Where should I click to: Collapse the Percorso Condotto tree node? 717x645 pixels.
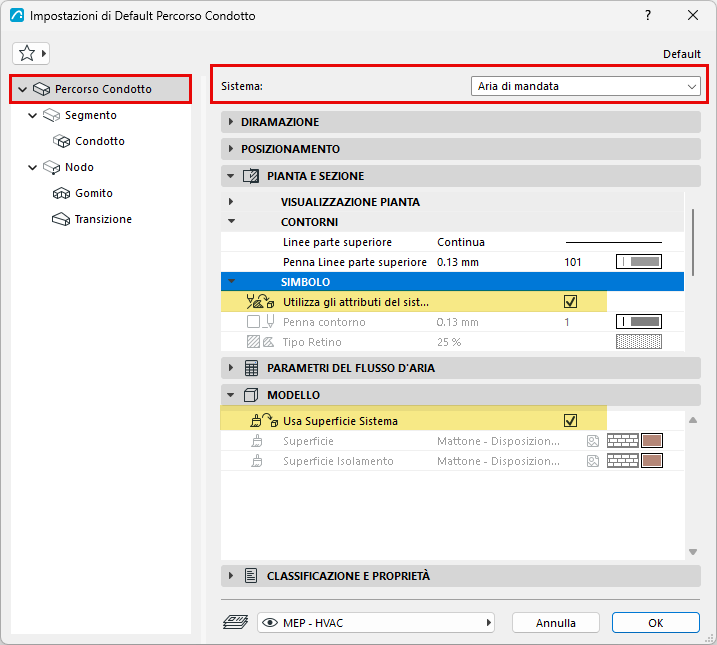[22, 89]
